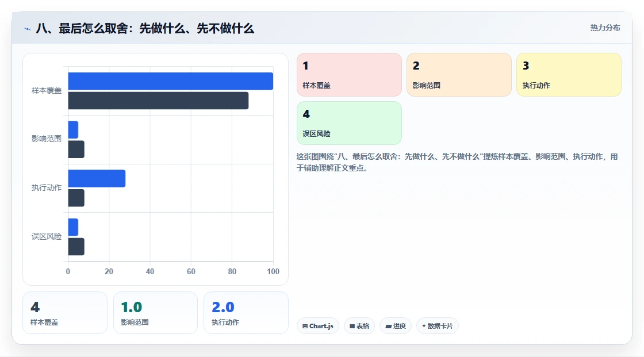Click the stat card showing 1.0 影响范围
This screenshot has height=357, width=644.
coord(155,313)
